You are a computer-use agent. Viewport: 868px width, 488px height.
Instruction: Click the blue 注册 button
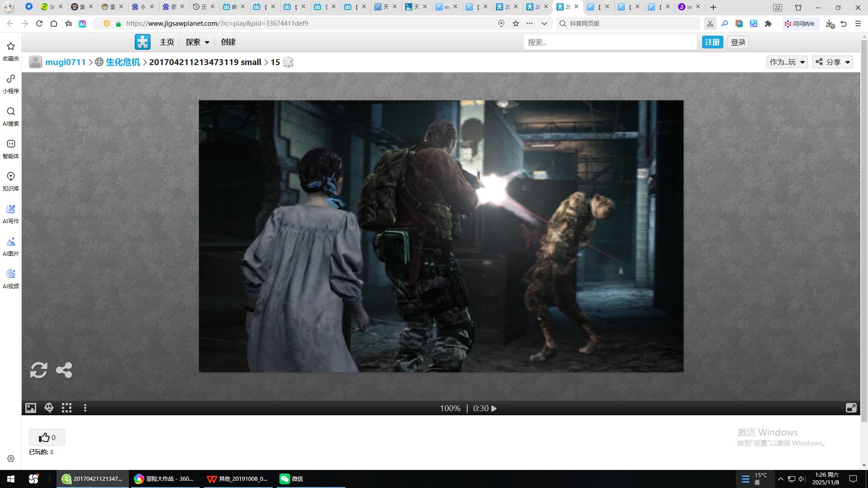point(712,42)
